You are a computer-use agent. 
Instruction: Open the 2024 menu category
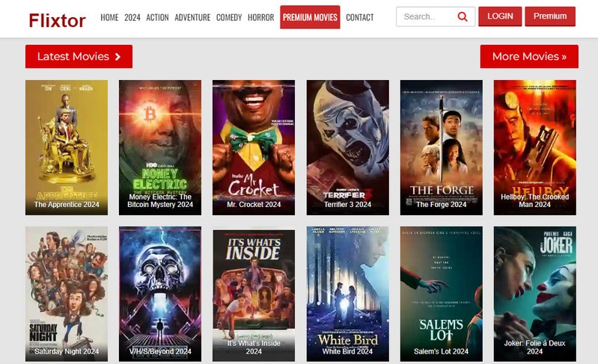click(x=132, y=17)
